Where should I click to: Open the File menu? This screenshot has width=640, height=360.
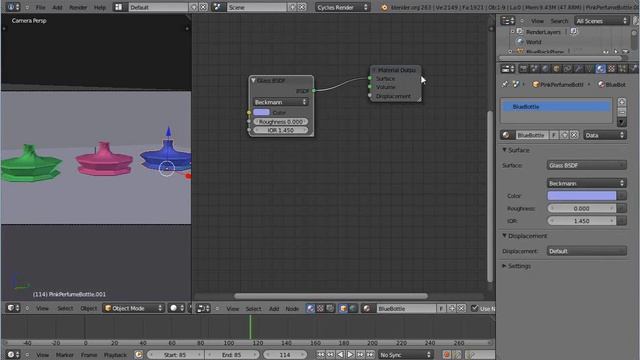tap(40, 7)
